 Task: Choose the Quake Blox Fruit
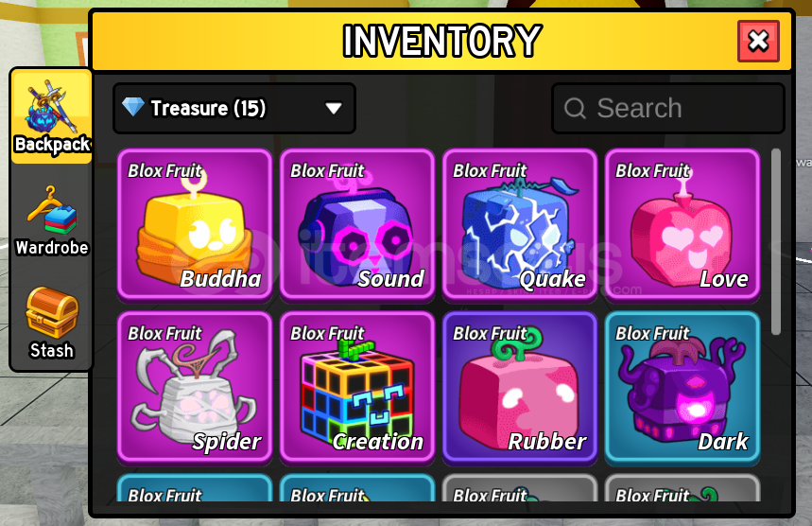pos(520,224)
